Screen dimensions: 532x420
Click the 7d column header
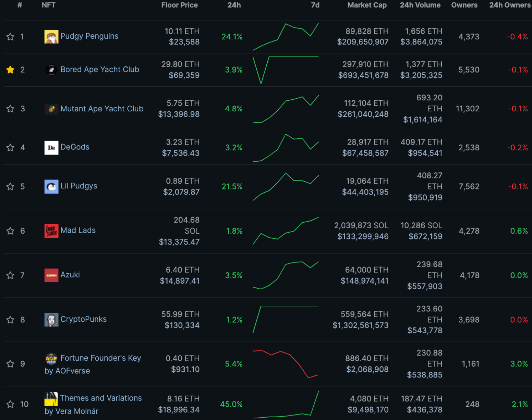pyautogui.click(x=315, y=5)
